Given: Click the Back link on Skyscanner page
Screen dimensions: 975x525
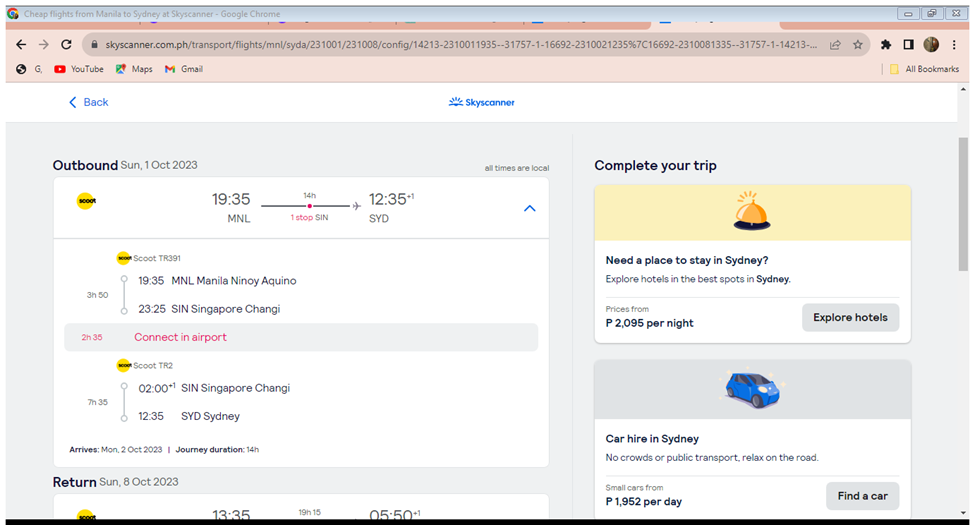Looking at the screenshot, I should (x=88, y=102).
